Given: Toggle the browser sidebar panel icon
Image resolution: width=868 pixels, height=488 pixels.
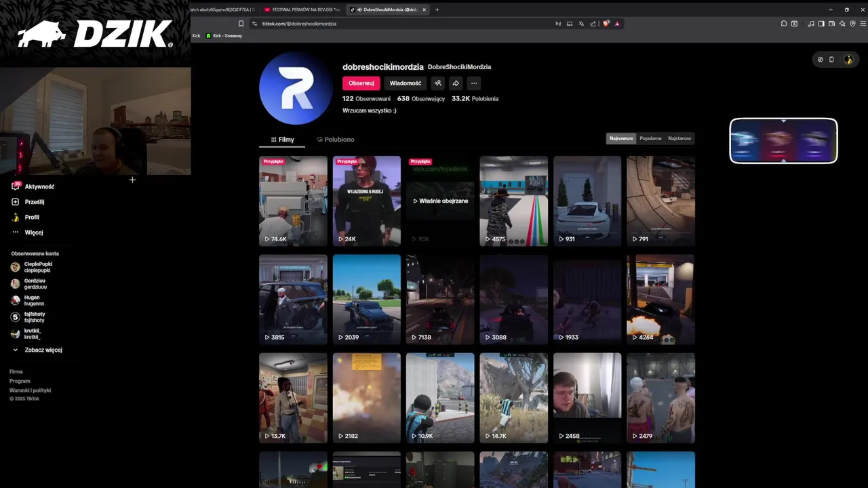Looking at the screenshot, I should 821,24.
